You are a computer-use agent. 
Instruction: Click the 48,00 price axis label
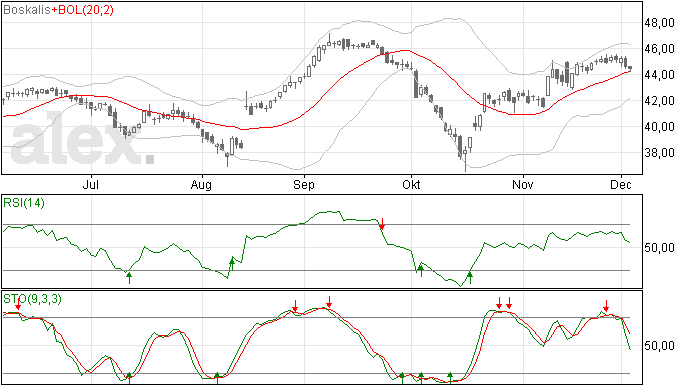click(659, 23)
